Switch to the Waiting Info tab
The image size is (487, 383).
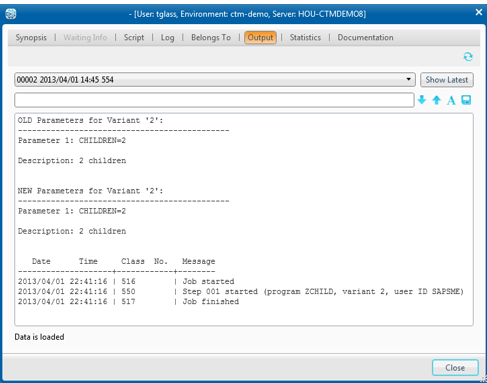point(85,37)
